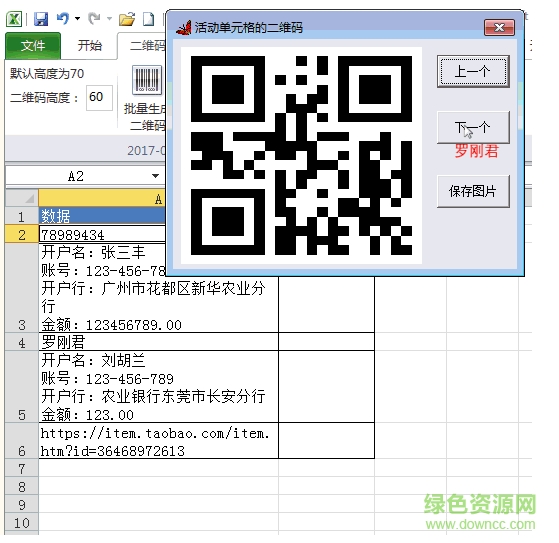Screen dimensions: 559x543
Task: Close the 活动单元格的二维码 dialog
Action: pos(499,27)
